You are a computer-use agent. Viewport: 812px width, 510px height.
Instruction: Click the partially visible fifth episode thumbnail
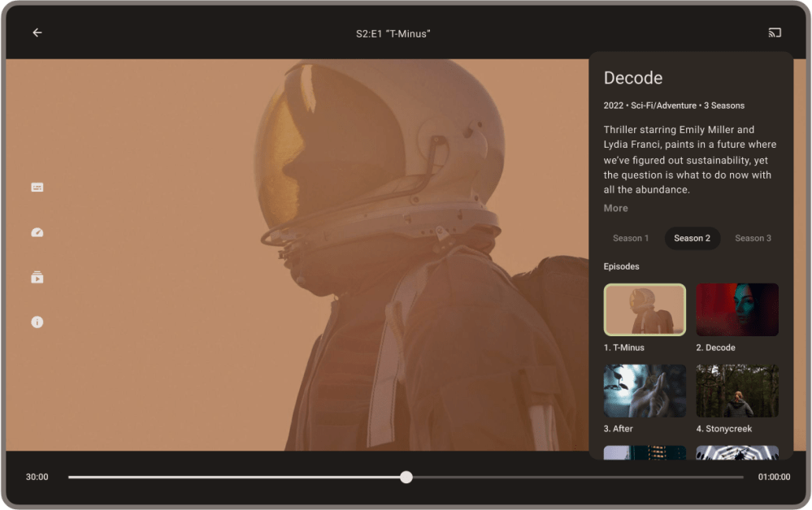(645, 452)
